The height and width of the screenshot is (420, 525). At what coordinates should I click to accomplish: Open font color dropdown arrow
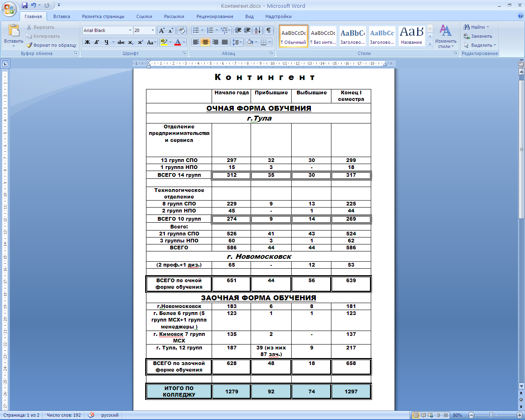coord(184,42)
